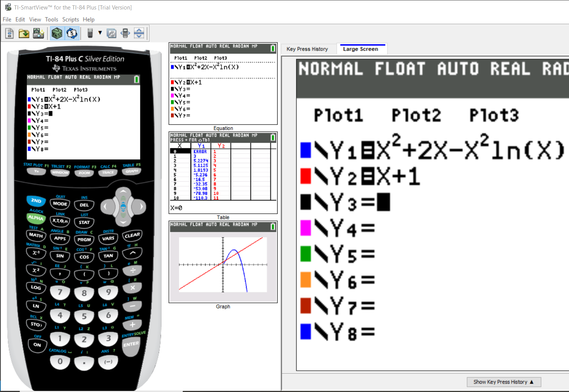Open the Tools menu

[x=51, y=19]
